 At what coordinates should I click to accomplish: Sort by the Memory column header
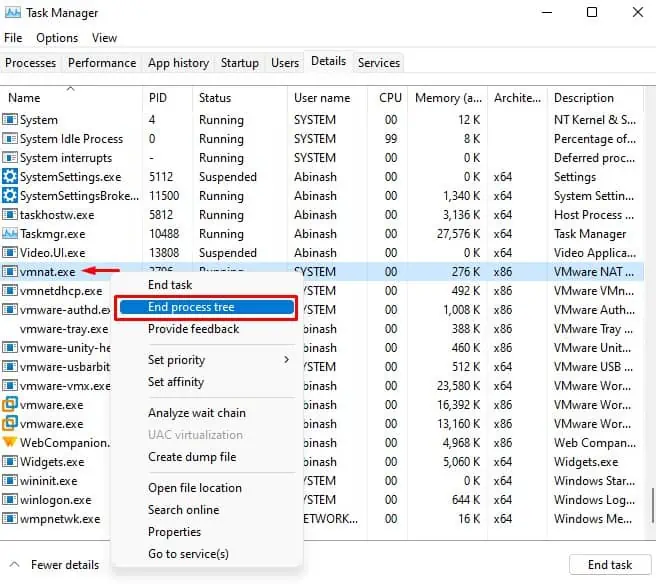(x=448, y=98)
